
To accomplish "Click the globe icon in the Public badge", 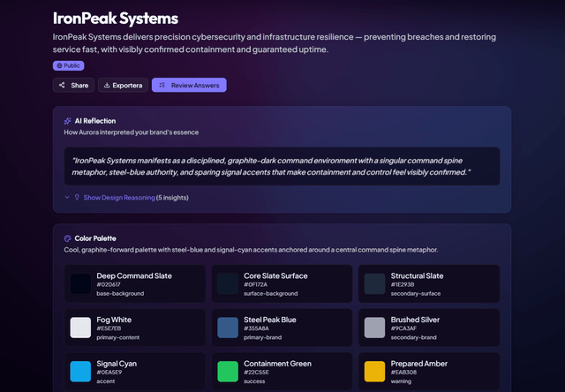I will (60, 65).
